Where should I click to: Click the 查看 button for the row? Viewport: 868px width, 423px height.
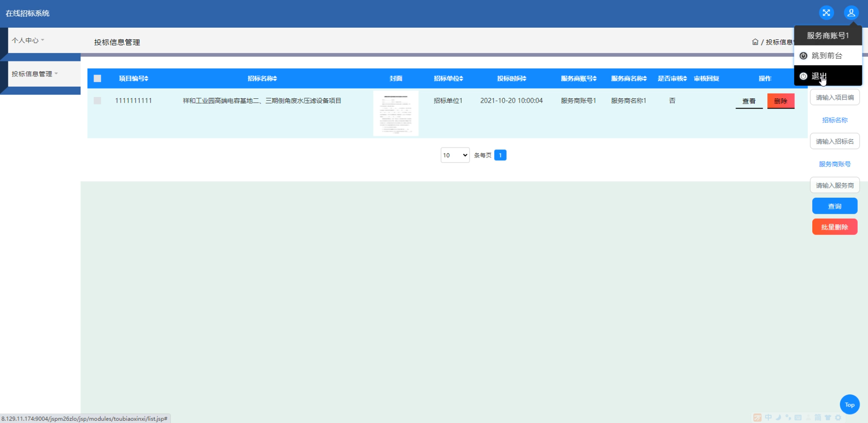749,101
